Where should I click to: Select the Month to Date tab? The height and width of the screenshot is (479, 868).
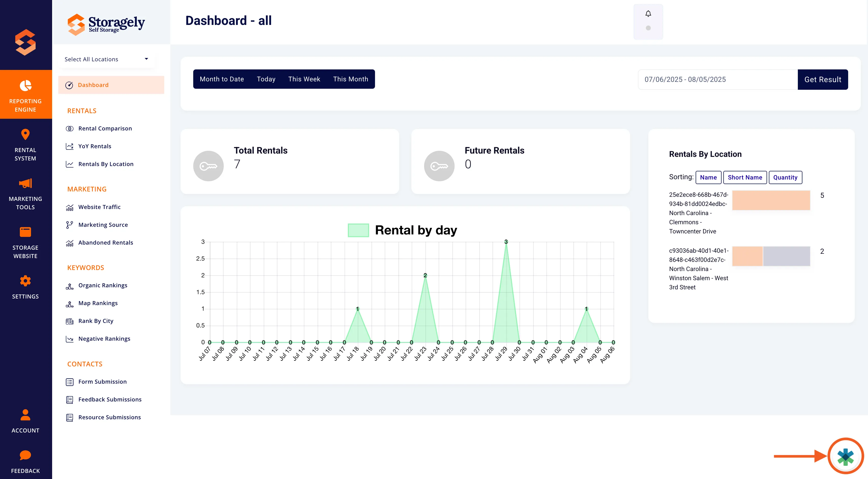coord(222,79)
